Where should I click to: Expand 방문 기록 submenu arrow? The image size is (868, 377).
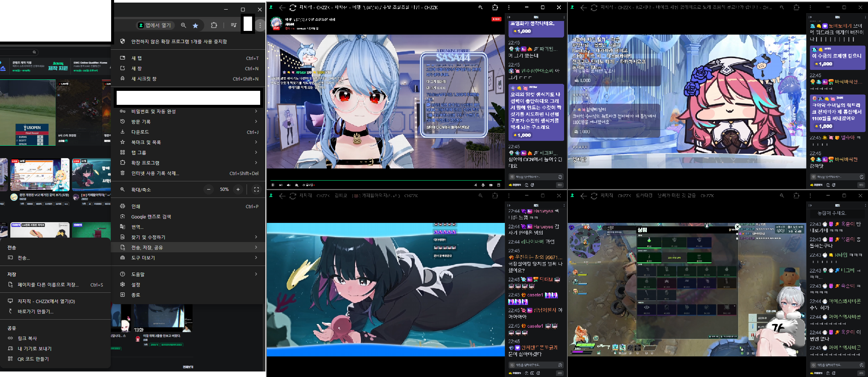[256, 121]
